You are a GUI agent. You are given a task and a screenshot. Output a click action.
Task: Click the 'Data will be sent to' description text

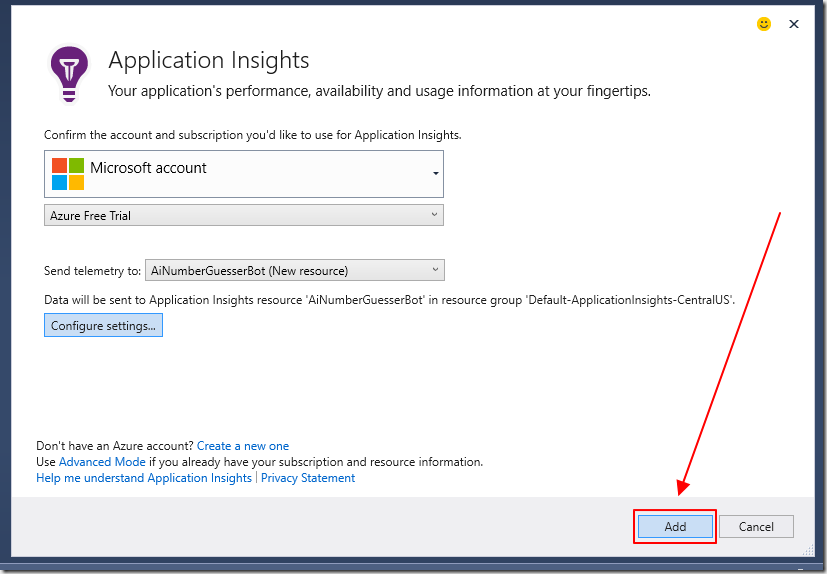click(389, 300)
